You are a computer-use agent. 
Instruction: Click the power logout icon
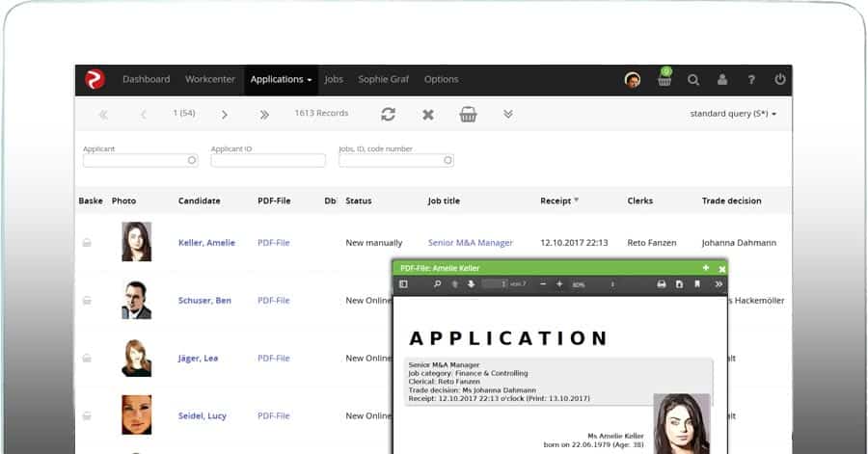[779, 80]
